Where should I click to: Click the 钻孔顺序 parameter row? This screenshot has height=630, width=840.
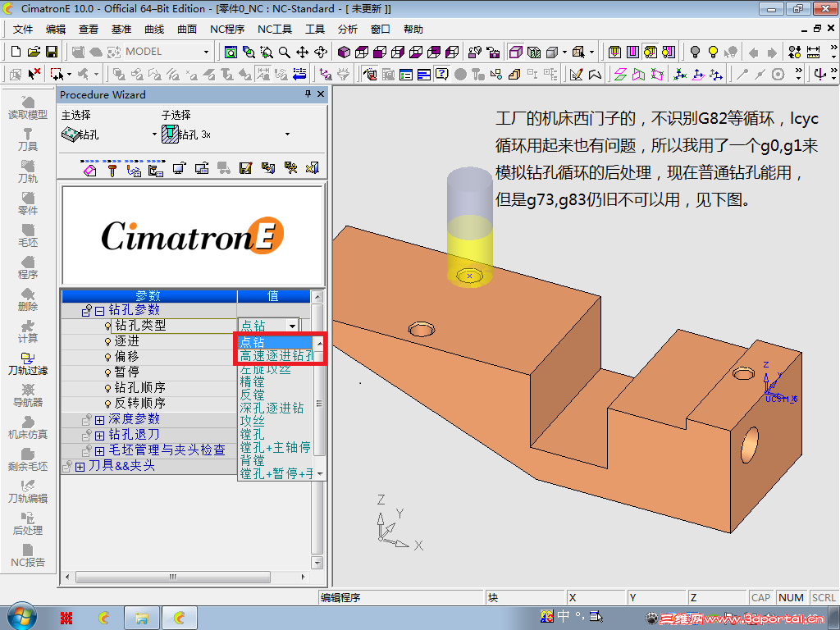149,387
